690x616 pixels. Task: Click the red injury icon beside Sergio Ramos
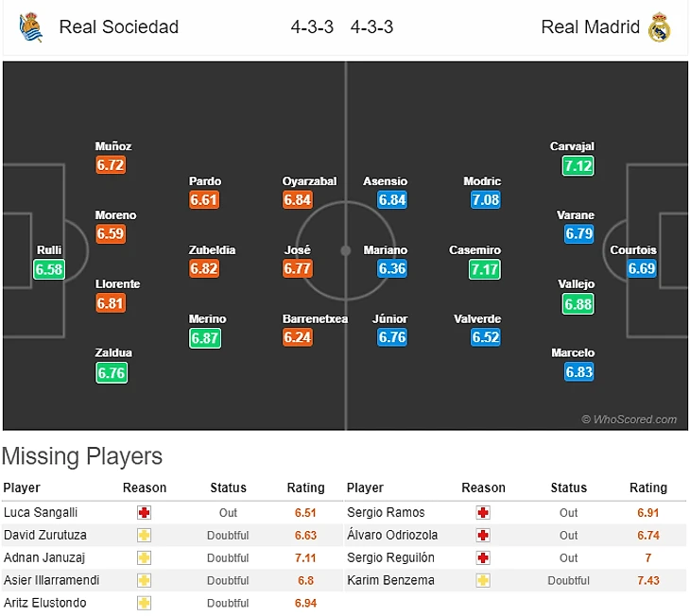tap(483, 513)
